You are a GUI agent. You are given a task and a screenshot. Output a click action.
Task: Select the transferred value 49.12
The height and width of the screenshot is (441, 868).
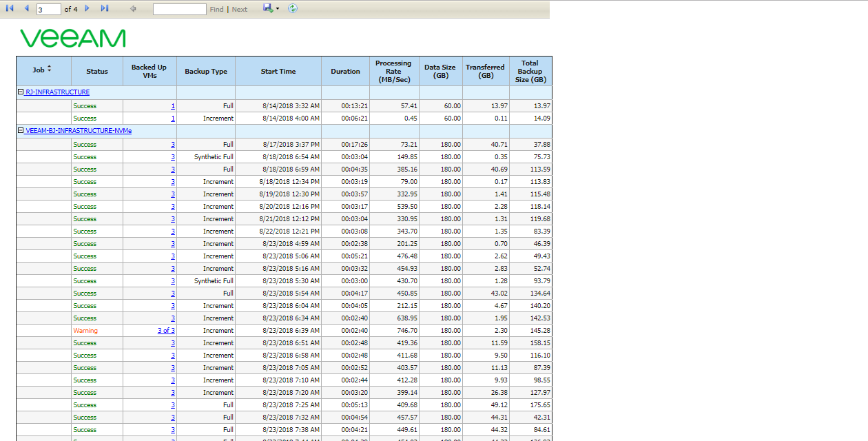point(499,405)
